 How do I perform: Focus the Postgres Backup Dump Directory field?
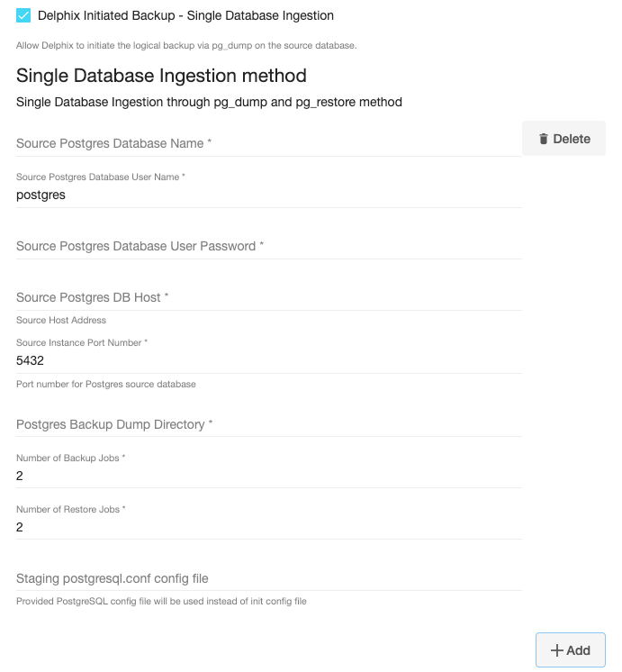[x=268, y=424]
